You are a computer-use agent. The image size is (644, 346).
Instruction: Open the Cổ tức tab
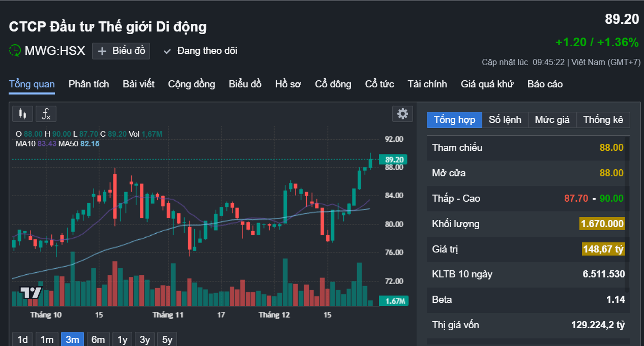click(379, 84)
